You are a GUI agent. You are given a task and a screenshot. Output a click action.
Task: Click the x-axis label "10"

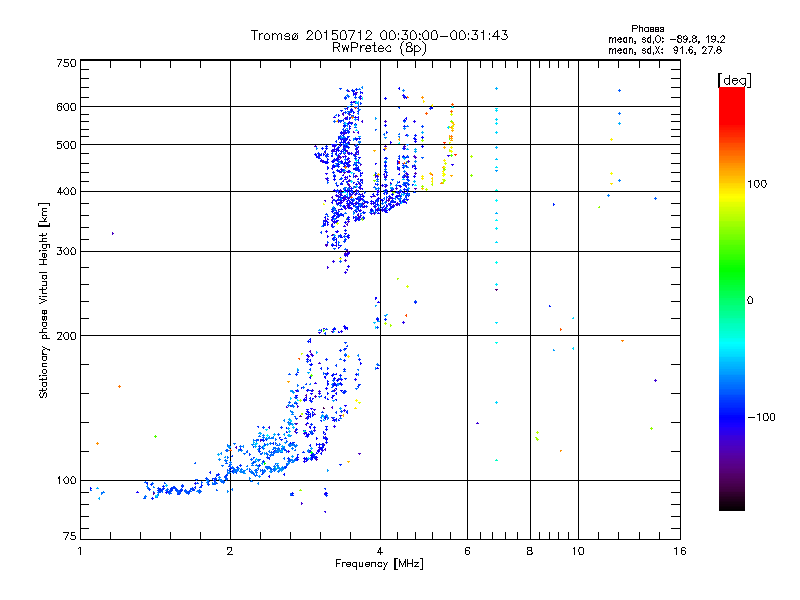[578, 551]
